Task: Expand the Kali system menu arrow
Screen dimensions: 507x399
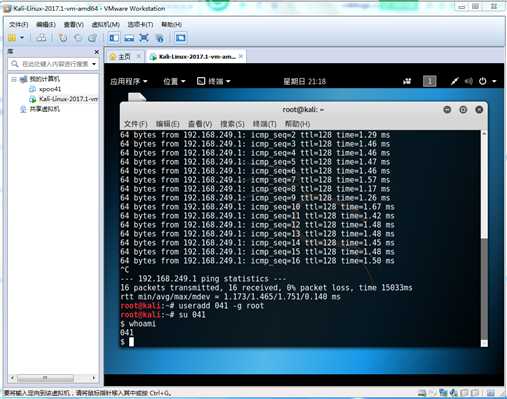Action: [x=494, y=81]
